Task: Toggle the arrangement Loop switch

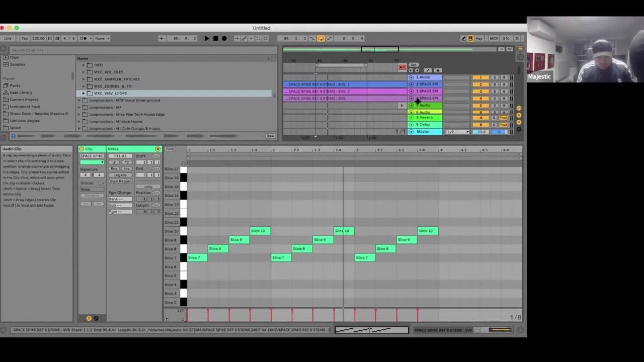Action: [x=320, y=38]
